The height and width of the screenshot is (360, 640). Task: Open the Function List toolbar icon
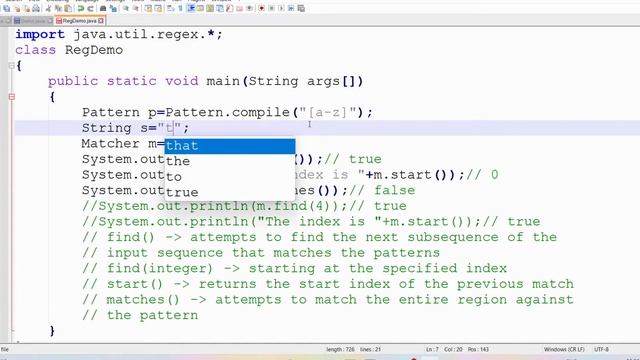[x=229, y=9]
